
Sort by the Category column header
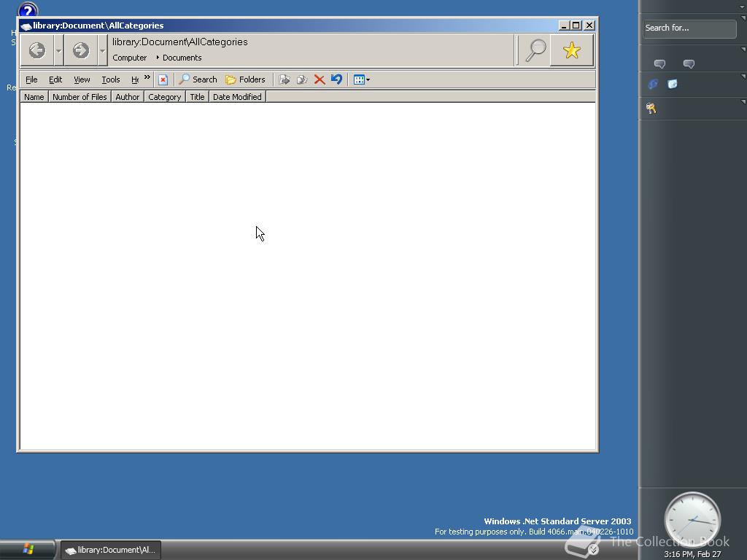[164, 97]
